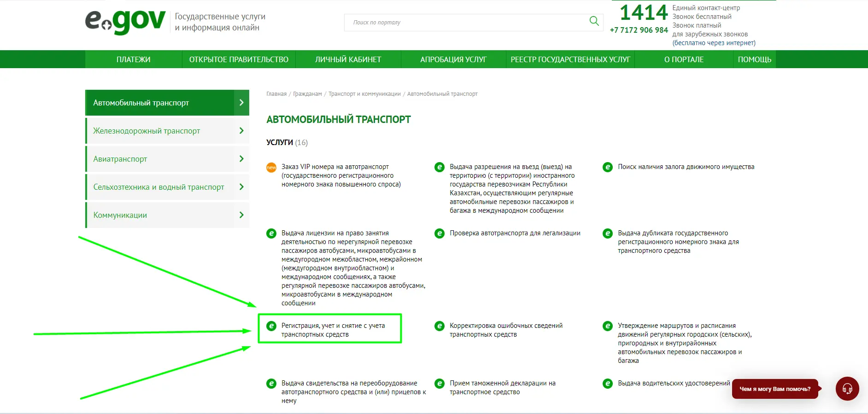Image resolution: width=868 pixels, height=414 pixels.
Task: Expand the 'Коммуникации' chevron
Action: click(241, 215)
